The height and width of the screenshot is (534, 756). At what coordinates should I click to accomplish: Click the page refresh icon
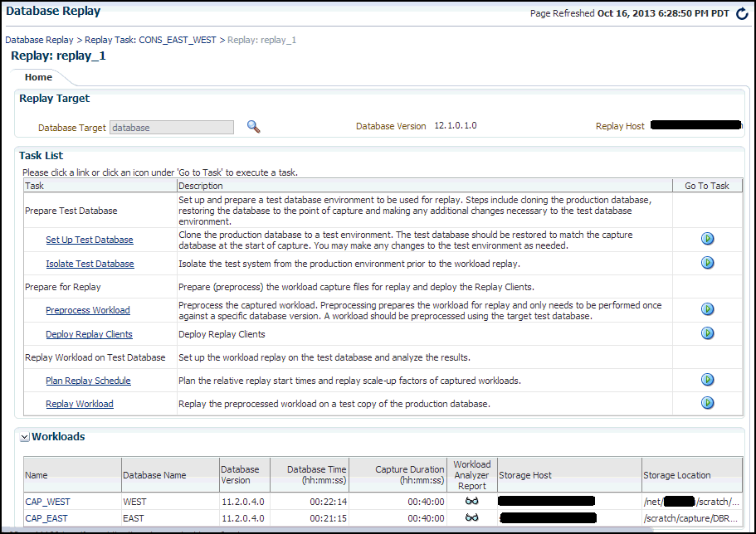[x=741, y=13]
